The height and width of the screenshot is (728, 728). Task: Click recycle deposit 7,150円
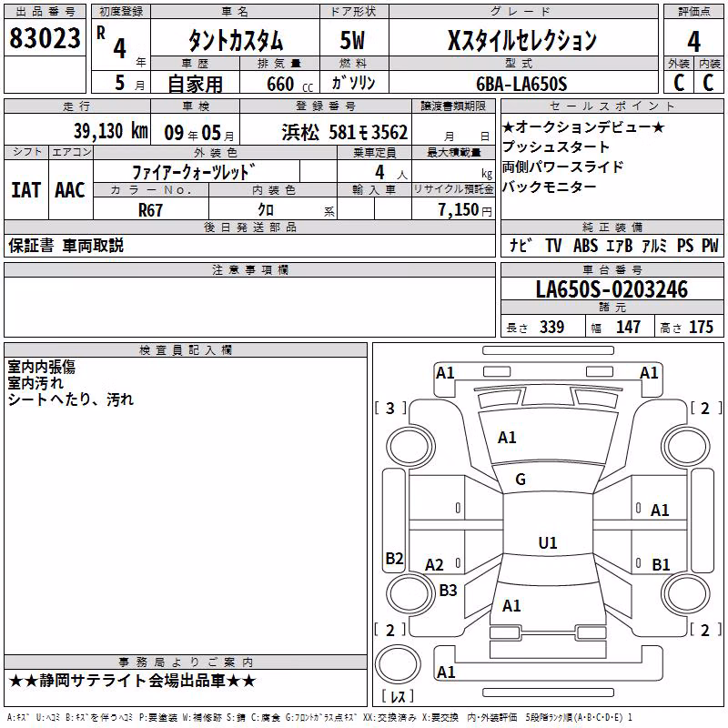[465, 210]
